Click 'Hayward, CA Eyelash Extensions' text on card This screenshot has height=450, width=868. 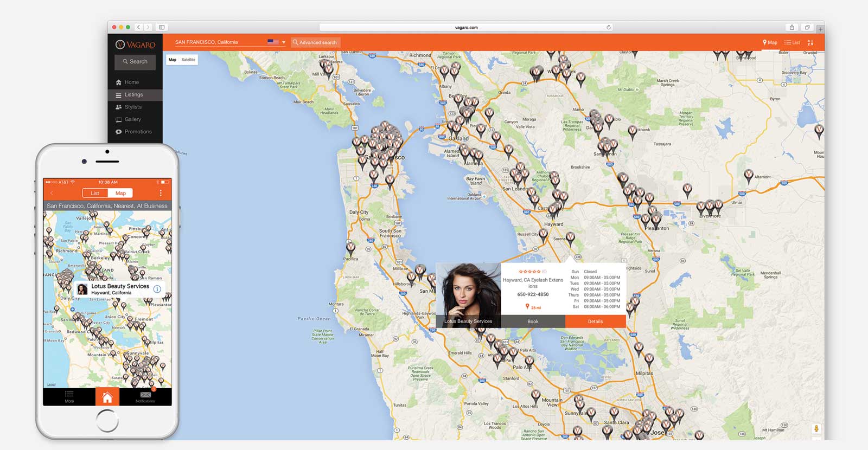pos(533,283)
